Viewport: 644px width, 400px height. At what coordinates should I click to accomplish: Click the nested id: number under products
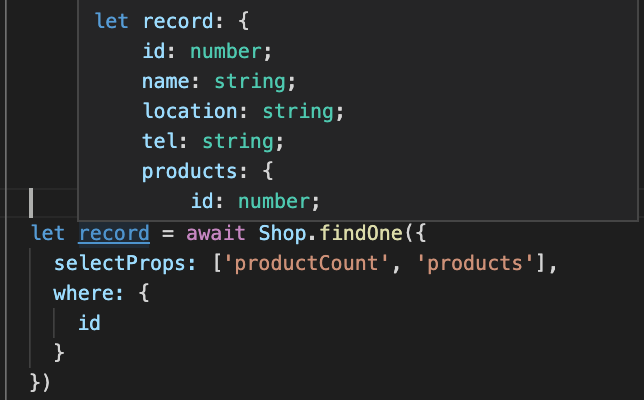(x=255, y=201)
